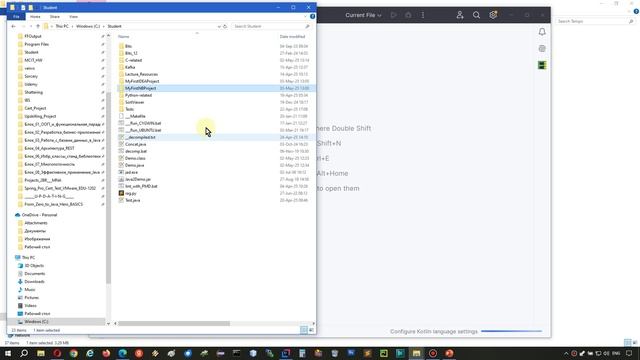
Task: Click This PC in address breadcrumb
Action: (x=62, y=26)
